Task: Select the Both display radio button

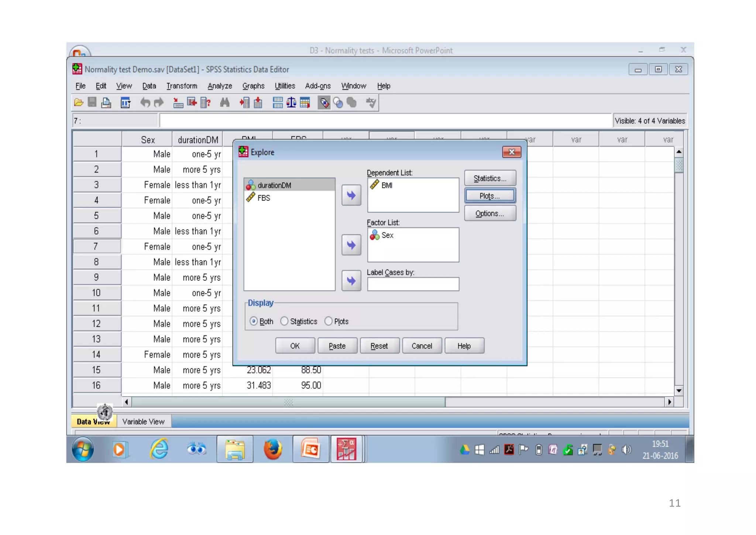Action: coord(254,321)
